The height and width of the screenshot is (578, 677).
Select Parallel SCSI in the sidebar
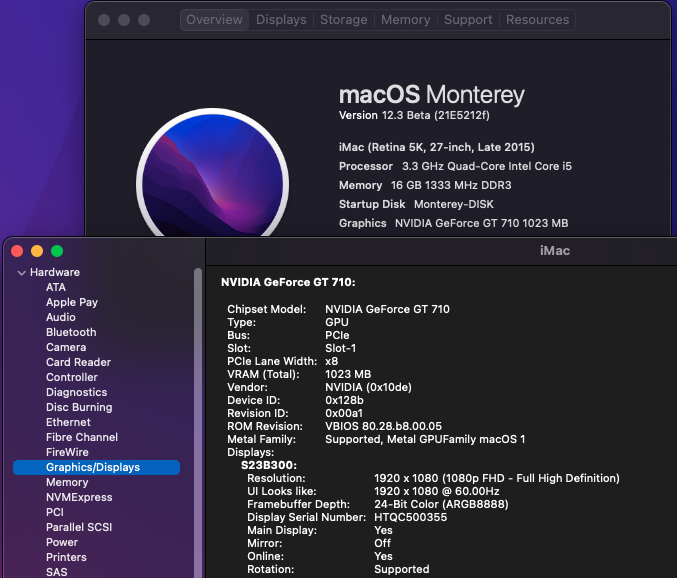(x=79, y=527)
